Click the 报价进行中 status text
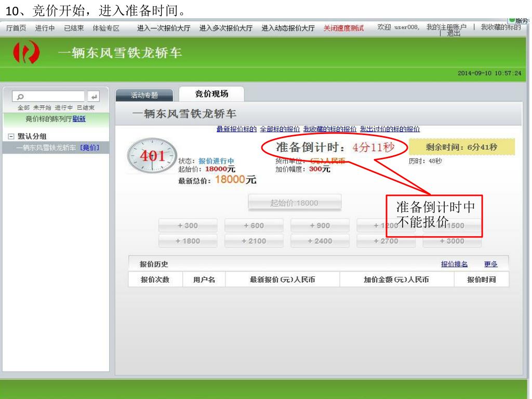The image size is (532, 399). click(x=216, y=161)
